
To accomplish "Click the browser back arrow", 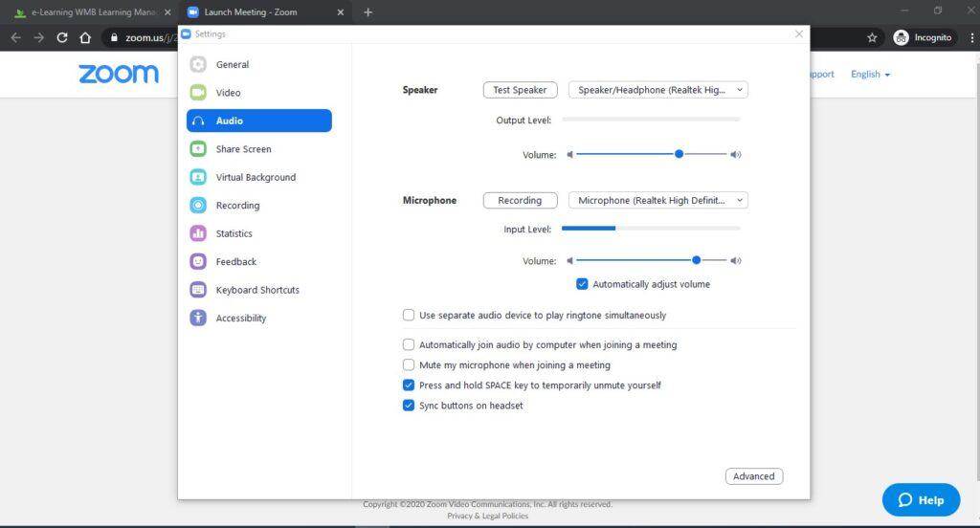I will coord(16,37).
